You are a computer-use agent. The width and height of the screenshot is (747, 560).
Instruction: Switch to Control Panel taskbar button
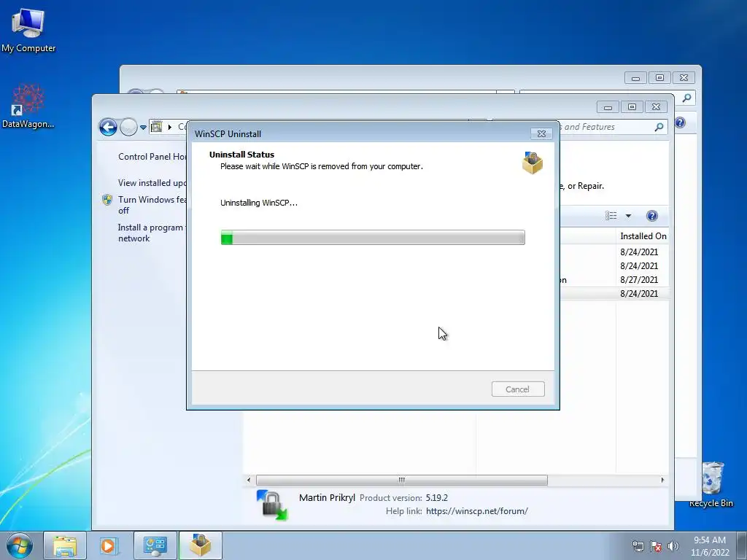click(x=155, y=545)
